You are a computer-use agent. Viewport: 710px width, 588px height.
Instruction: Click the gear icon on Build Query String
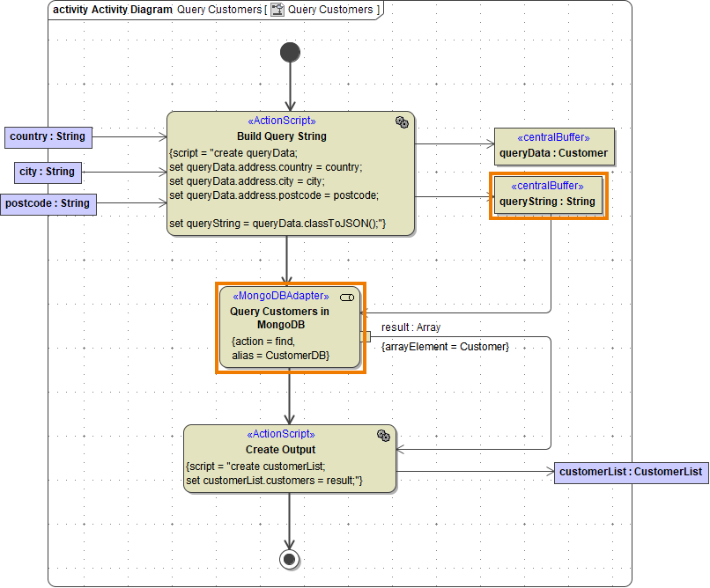click(403, 122)
